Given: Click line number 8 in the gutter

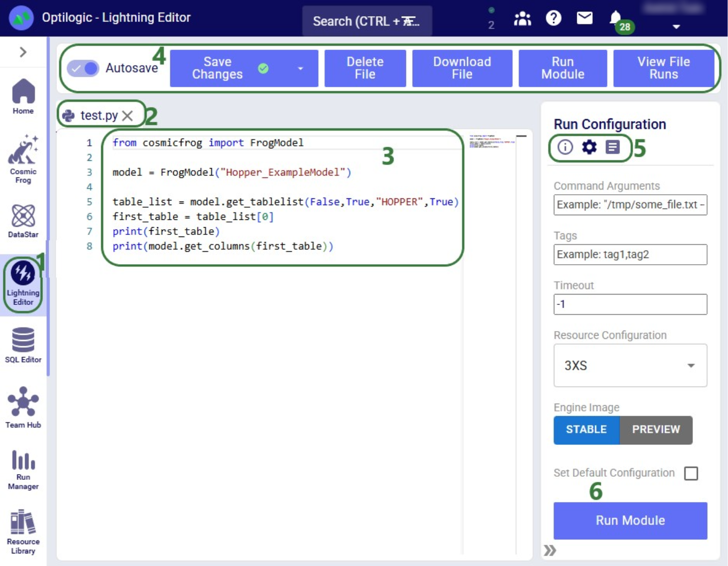Looking at the screenshot, I should 90,246.
